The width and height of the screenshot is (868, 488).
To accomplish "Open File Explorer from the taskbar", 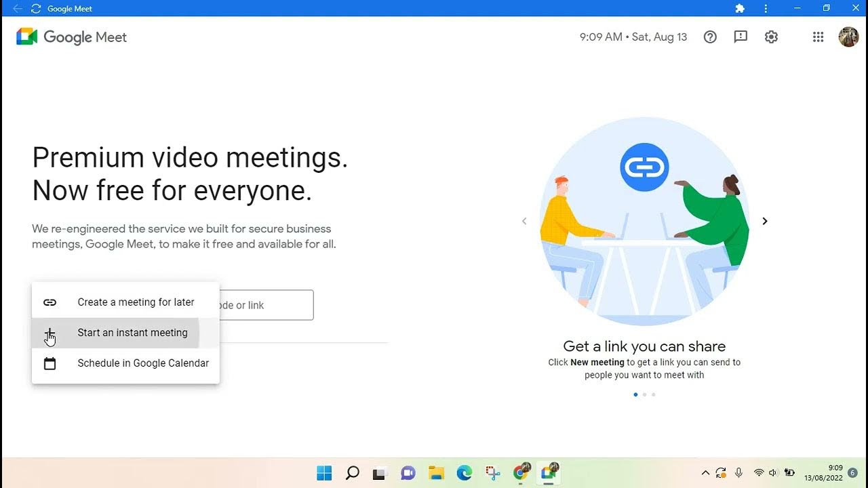I will click(x=436, y=473).
